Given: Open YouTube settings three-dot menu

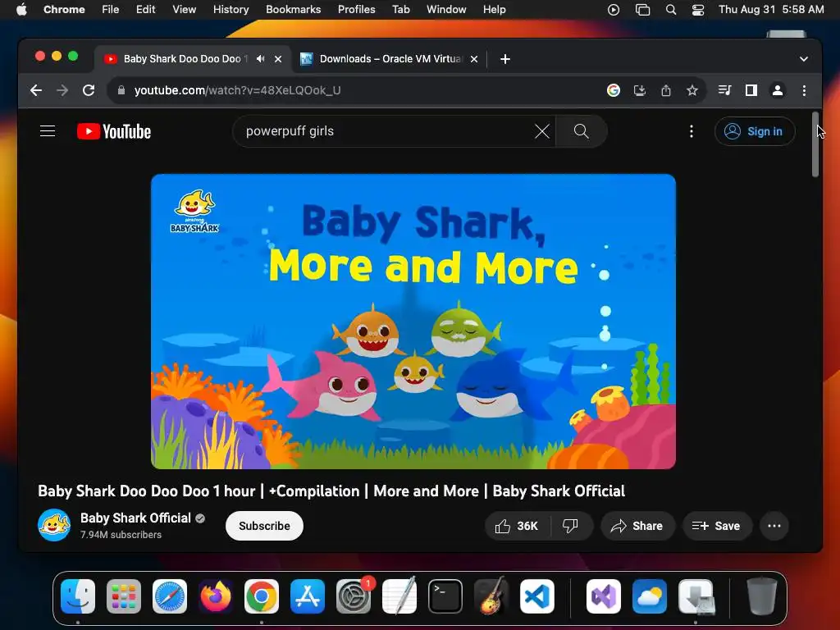Looking at the screenshot, I should pyautogui.click(x=692, y=131).
